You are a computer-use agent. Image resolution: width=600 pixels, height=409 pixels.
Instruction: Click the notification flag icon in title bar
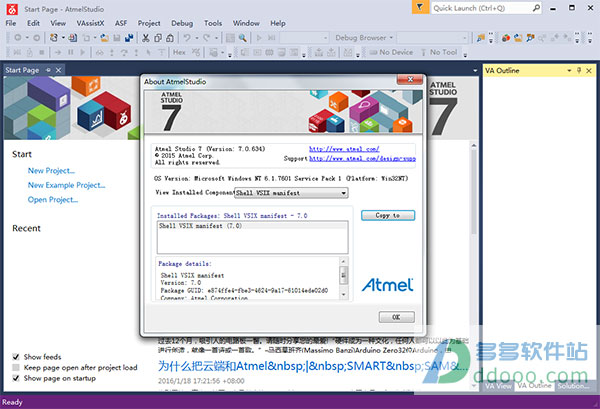click(420, 8)
